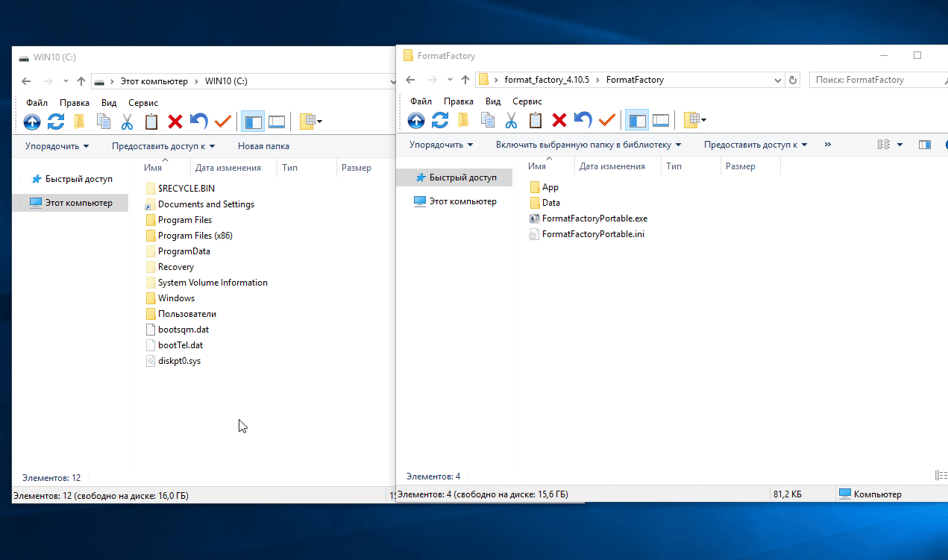Toggle the navigation pane button in WIN10 (C:) toolbar
948x560 pixels.
[x=254, y=122]
